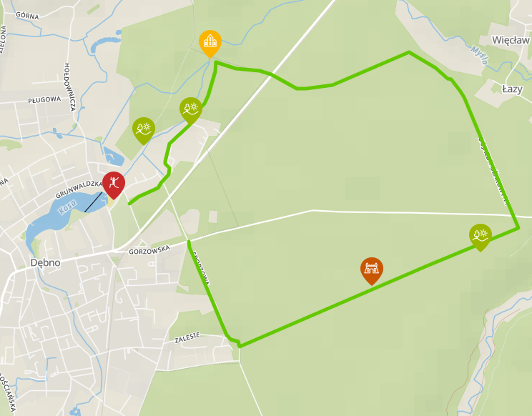Image resolution: width=532 pixels, height=416 pixels.
Task: Select the Hołdownicza street label
Action: pos(69,87)
